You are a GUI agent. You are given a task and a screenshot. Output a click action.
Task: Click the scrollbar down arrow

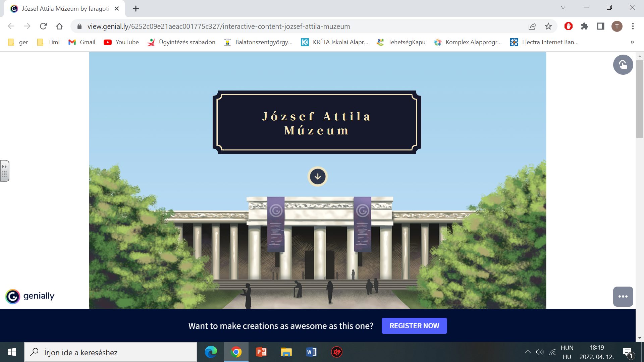640,338
